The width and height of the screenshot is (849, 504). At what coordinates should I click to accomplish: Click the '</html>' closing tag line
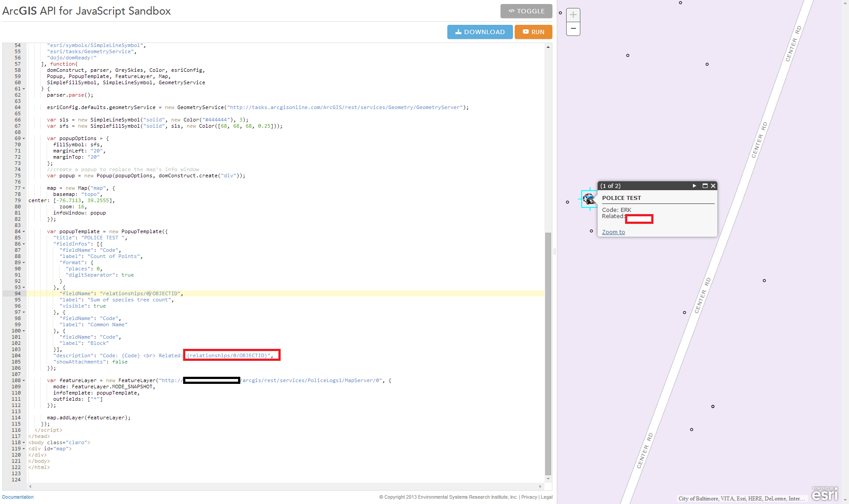[39, 468]
